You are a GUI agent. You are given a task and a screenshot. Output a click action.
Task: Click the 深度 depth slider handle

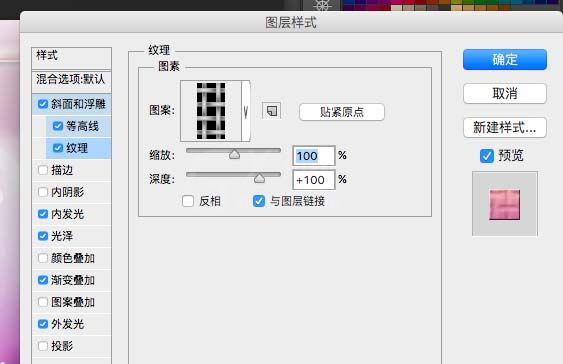click(x=259, y=178)
